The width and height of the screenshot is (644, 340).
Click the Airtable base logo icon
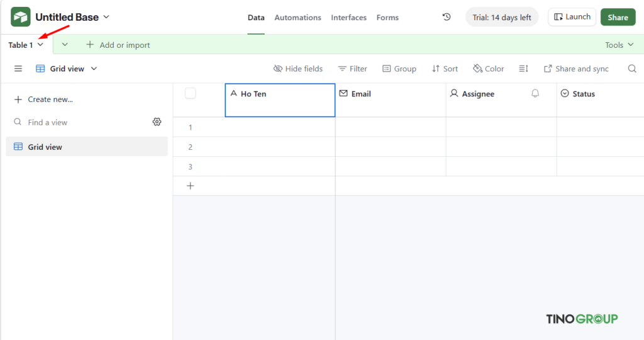[x=21, y=17]
